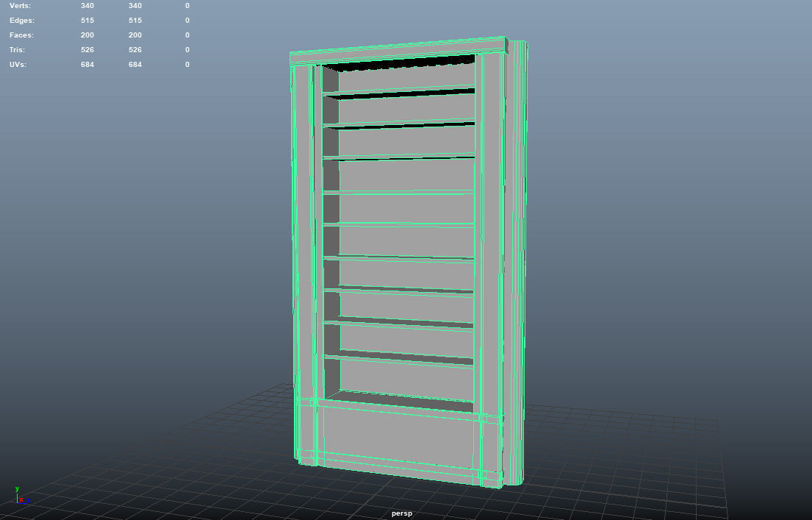Click the 0 value in Verts row
Viewport: 812px width, 520px height.
point(187,6)
